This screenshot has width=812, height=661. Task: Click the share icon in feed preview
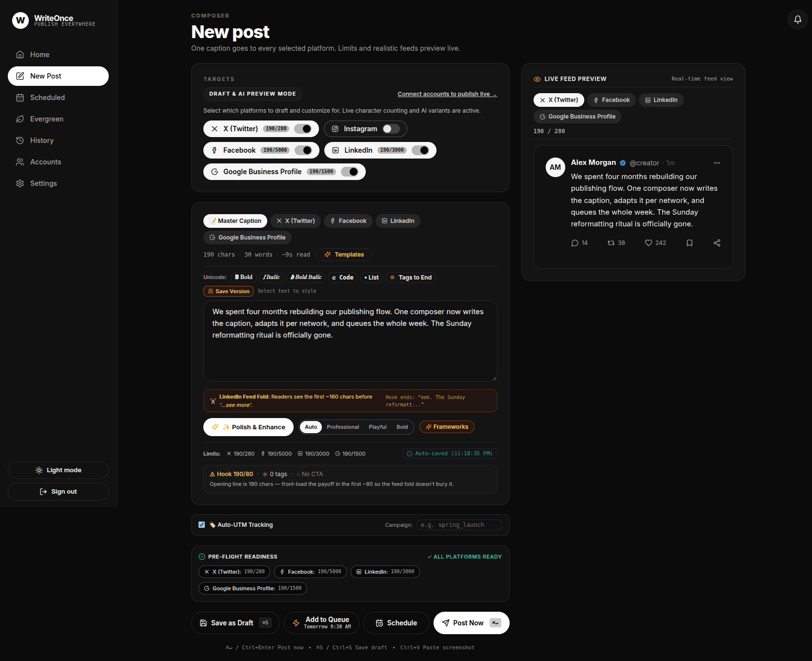pyautogui.click(x=717, y=243)
